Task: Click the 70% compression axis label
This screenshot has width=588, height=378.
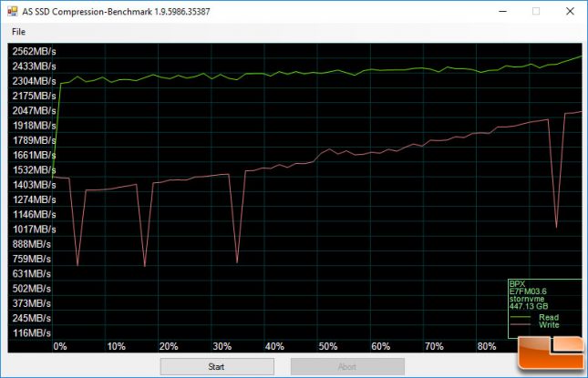Action: click(434, 346)
